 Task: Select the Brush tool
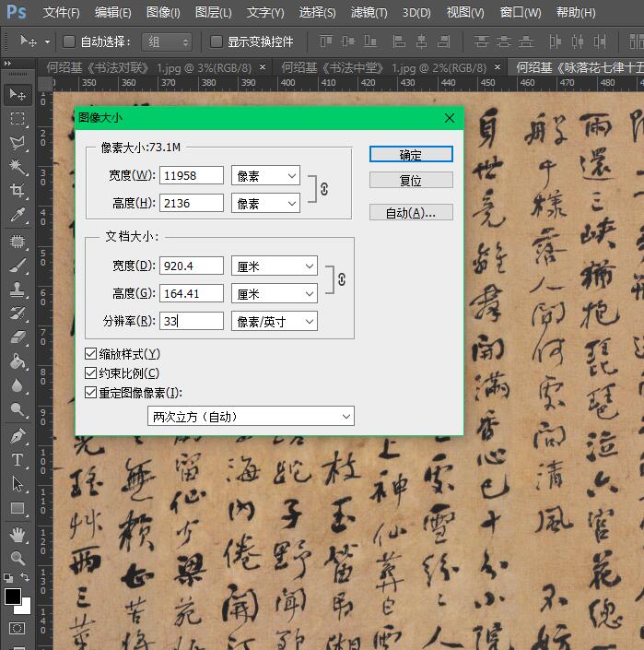click(x=18, y=266)
